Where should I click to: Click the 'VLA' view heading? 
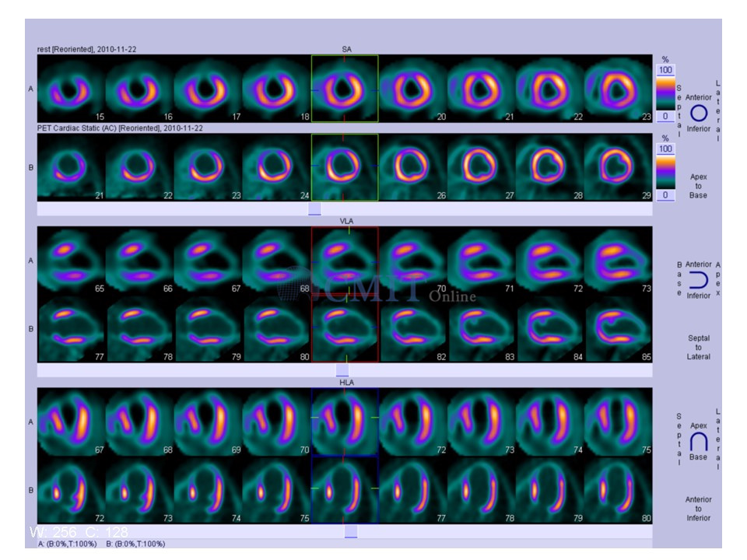(346, 221)
